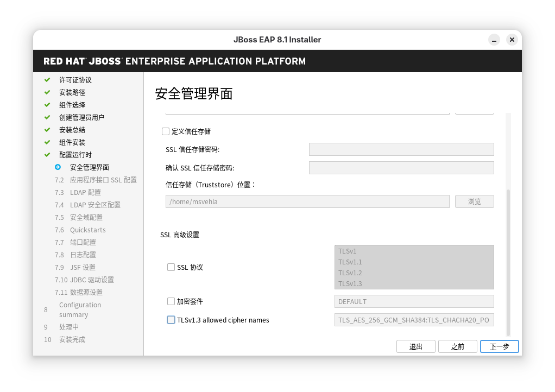Open step 7.11 数据源设置

(x=79, y=292)
